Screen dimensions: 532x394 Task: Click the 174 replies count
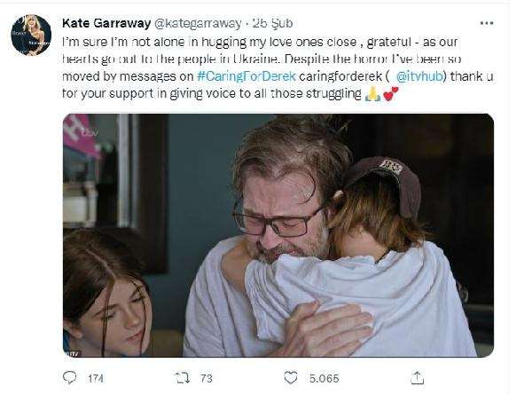(96, 378)
